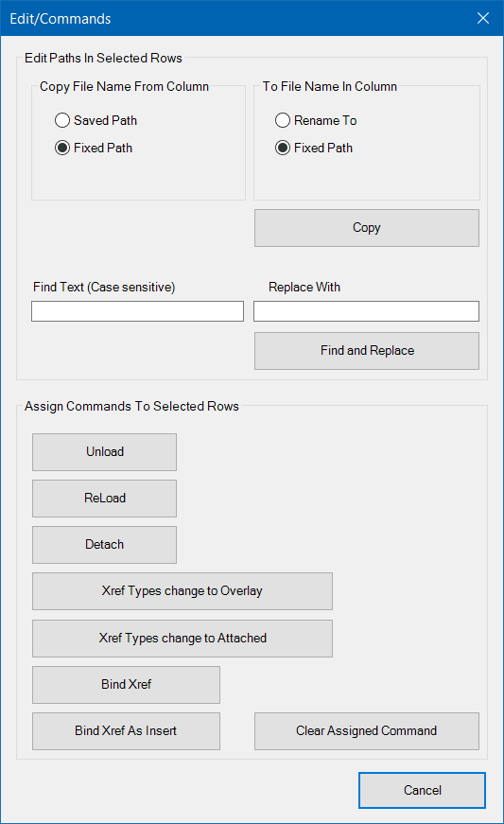Clear Assigned Command from selected rows
Screen dimensions: 504x824
tap(367, 731)
